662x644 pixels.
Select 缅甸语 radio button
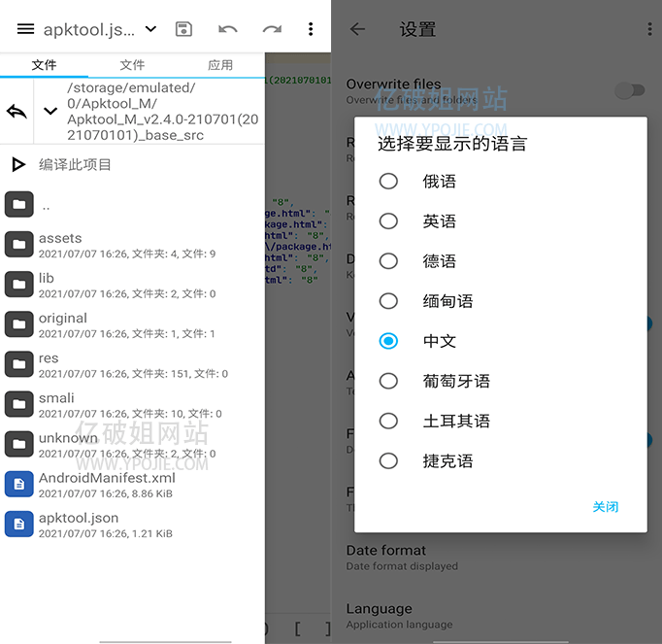(x=388, y=301)
